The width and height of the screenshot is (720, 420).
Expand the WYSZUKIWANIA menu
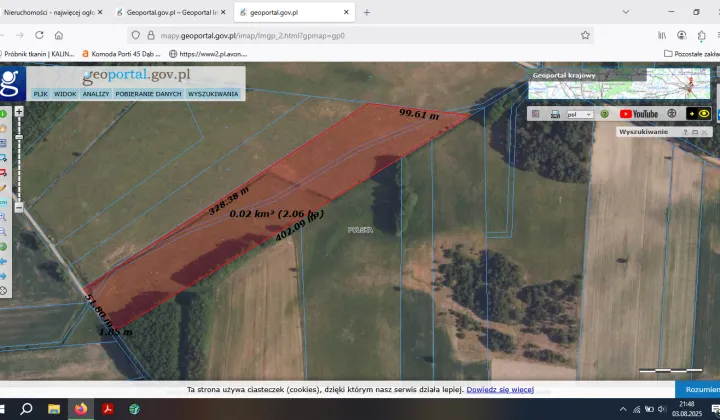[213, 93]
